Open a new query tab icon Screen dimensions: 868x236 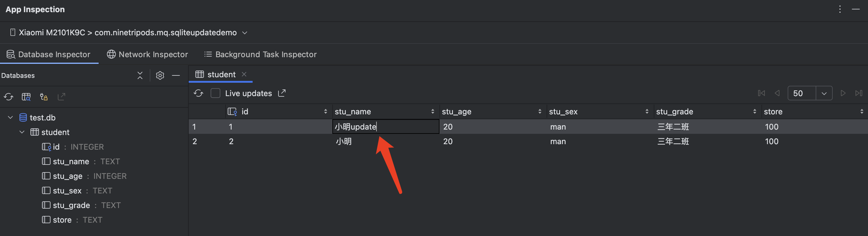[x=26, y=97]
